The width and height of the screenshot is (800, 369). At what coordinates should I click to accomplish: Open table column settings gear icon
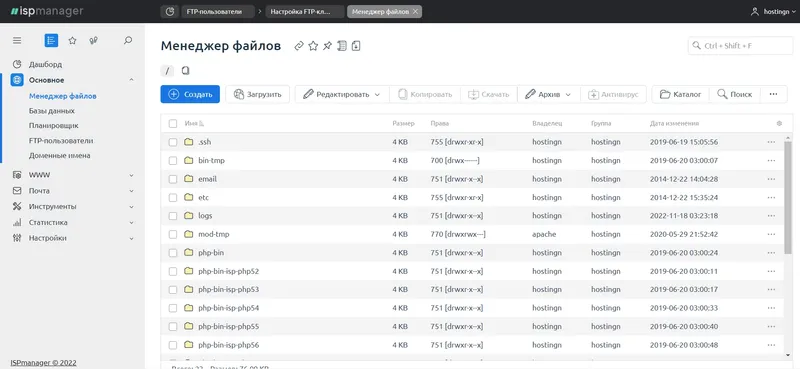[x=779, y=124]
